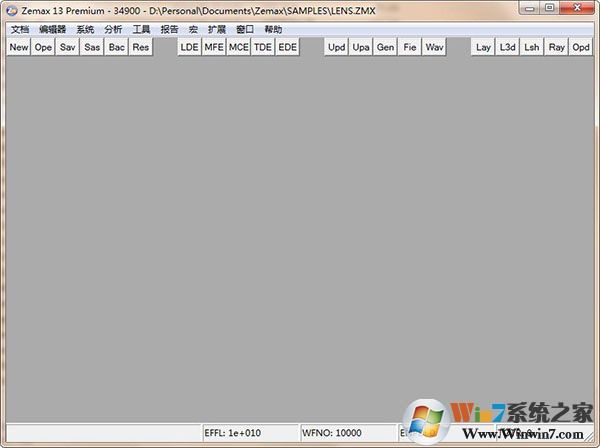The image size is (600, 448).
Task: Open the 宏 menu
Action: [193, 29]
